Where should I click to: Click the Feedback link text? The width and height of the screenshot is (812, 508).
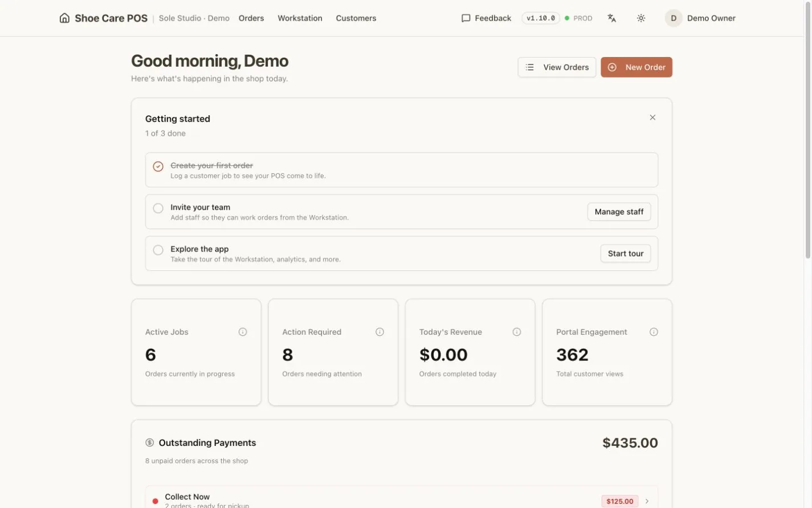[493, 18]
